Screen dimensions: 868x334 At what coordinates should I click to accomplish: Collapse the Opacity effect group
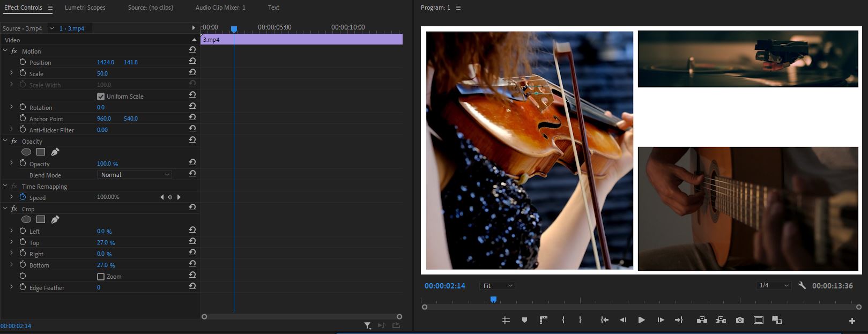click(x=5, y=141)
